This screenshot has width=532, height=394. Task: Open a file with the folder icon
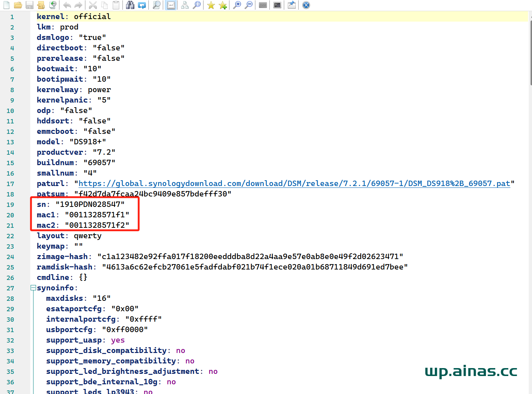click(x=18, y=5)
